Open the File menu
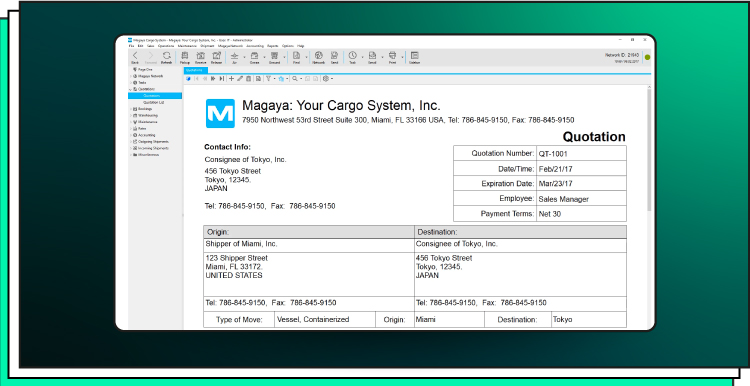 pyautogui.click(x=131, y=46)
